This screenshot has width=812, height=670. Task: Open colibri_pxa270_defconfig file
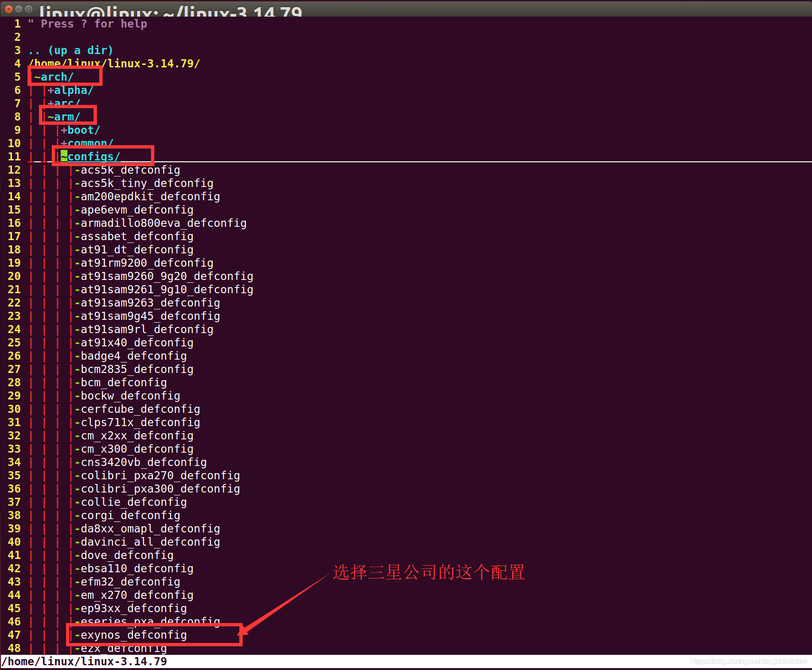tap(160, 475)
